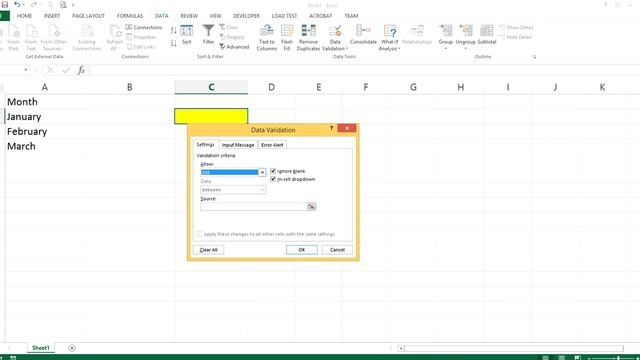Click Reapply filter button

coord(231,37)
